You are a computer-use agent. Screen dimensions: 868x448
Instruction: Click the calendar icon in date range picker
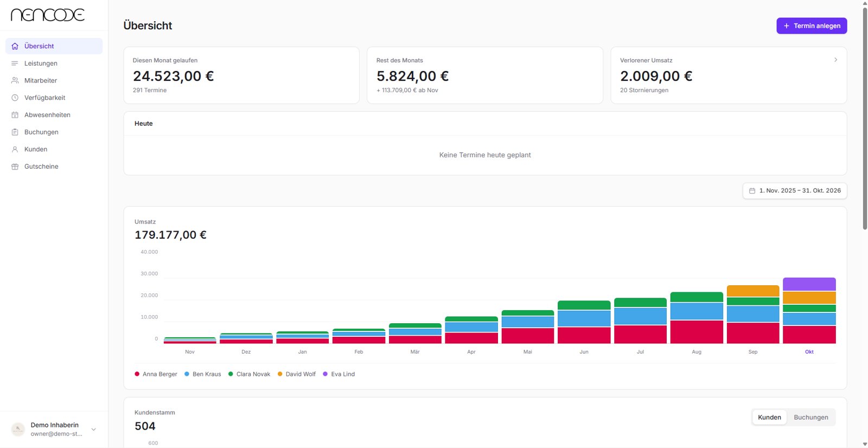pyautogui.click(x=752, y=191)
